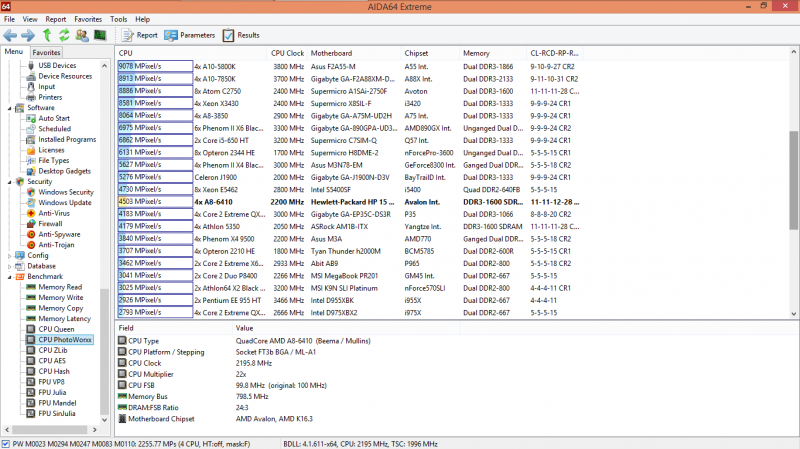Select Anti-Trojan tree item
Screen dimensions: 800x449
[x=56, y=245]
